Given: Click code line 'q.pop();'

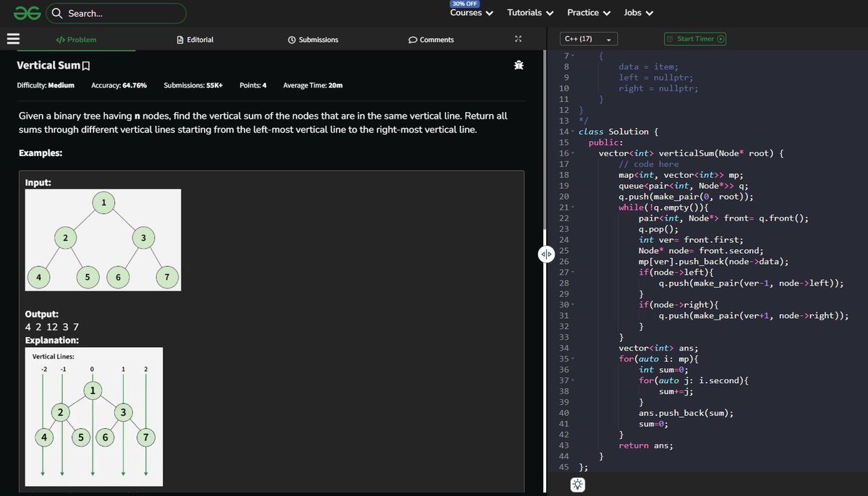Looking at the screenshot, I should 658,229.
